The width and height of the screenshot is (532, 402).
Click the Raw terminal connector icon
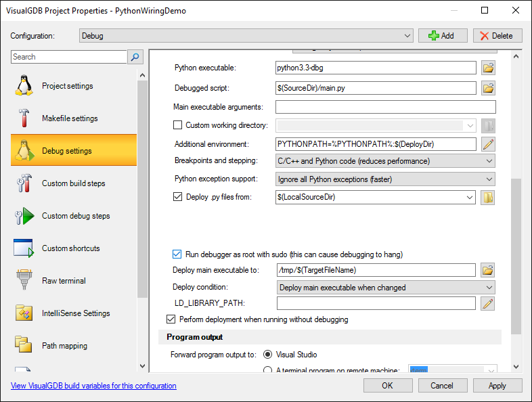(24, 280)
